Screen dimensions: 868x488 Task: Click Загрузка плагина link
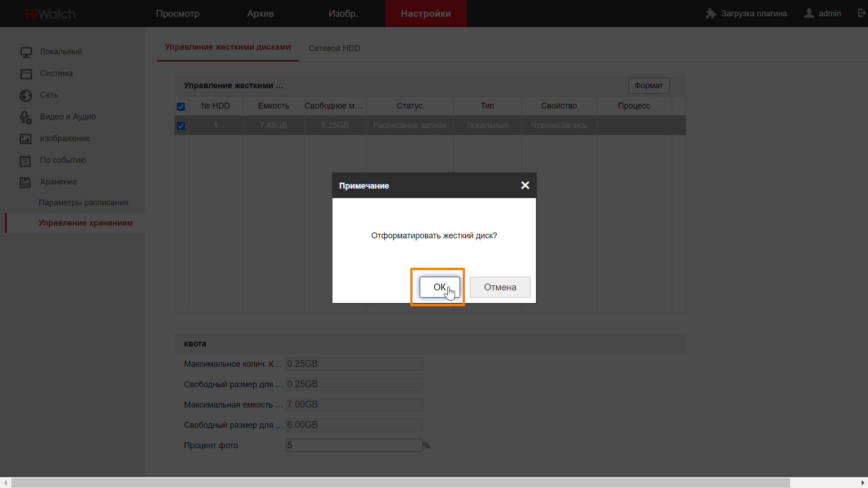click(x=754, y=14)
